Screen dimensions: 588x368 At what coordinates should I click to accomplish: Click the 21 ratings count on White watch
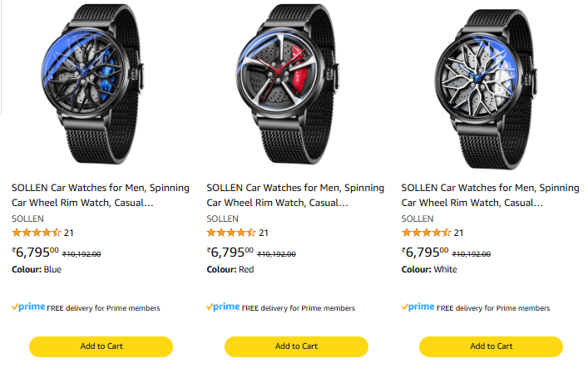458,233
